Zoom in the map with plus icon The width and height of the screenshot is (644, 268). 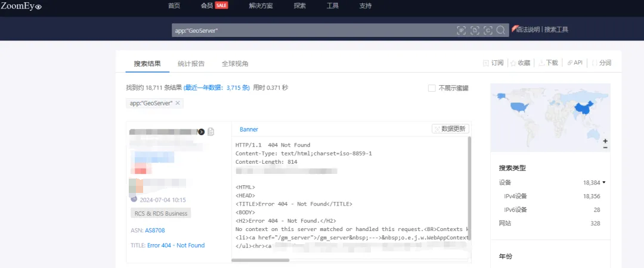[605, 141]
